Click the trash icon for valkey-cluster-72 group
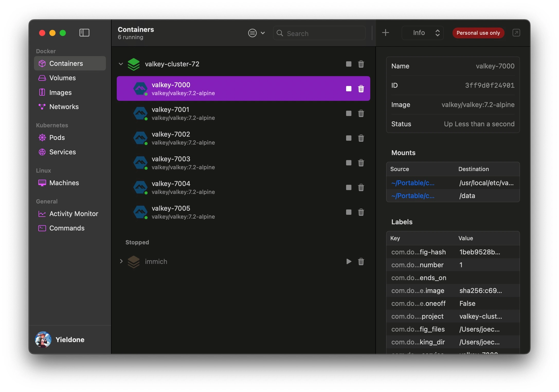Screen dimensions: 559x392 pyautogui.click(x=361, y=64)
